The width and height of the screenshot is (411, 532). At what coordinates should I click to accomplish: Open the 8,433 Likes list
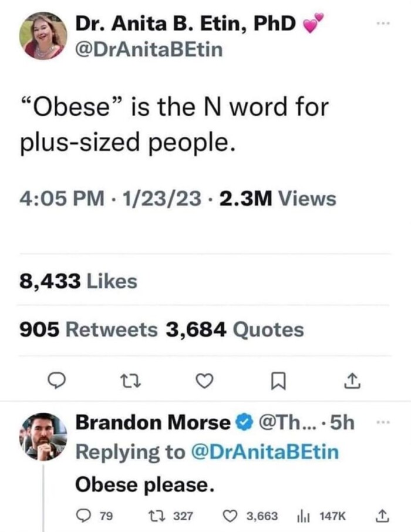78,281
